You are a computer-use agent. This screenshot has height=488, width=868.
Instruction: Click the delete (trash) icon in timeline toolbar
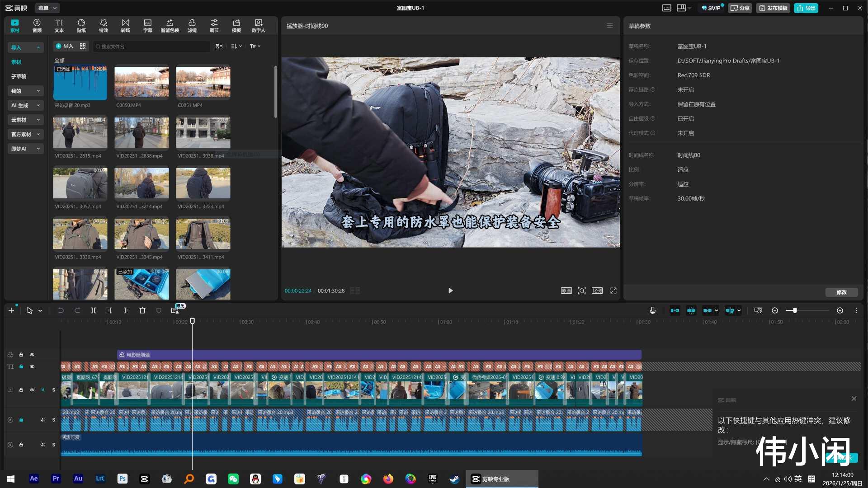142,310
